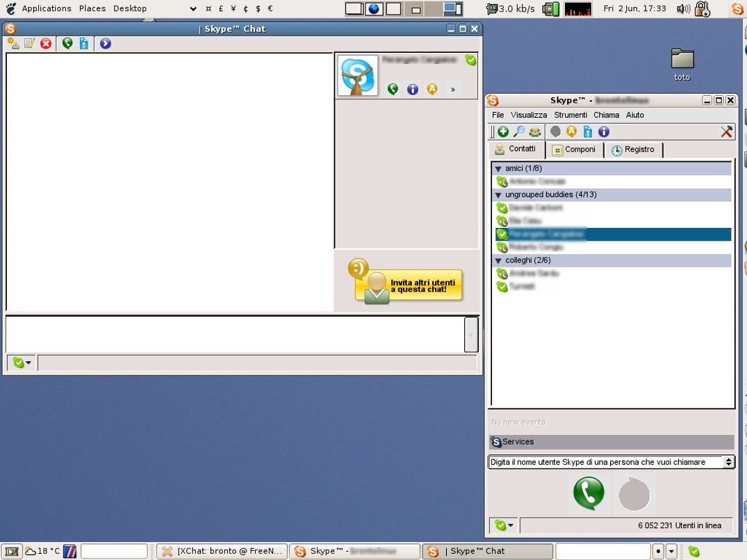Viewport: 747px width, 560px height.
Task: Switch to XChat window in taskbar
Action: (x=222, y=552)
